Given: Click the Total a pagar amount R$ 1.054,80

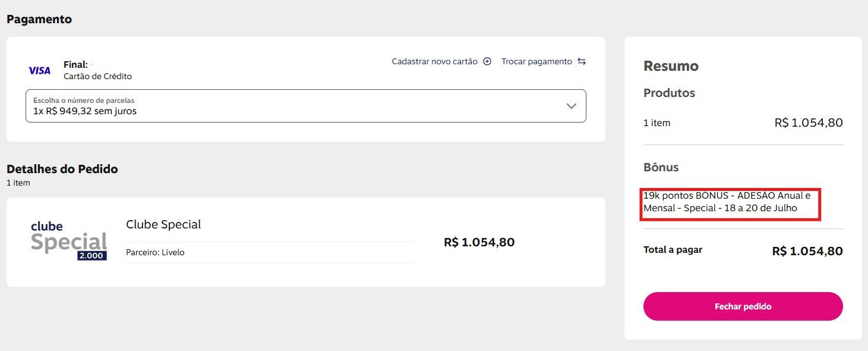Looking at the screenshot, I should coord(807,251).
